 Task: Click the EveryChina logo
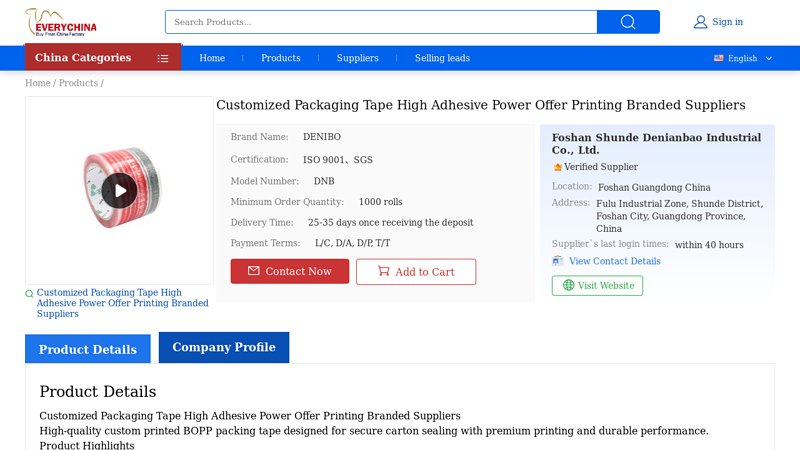point(61,22)
